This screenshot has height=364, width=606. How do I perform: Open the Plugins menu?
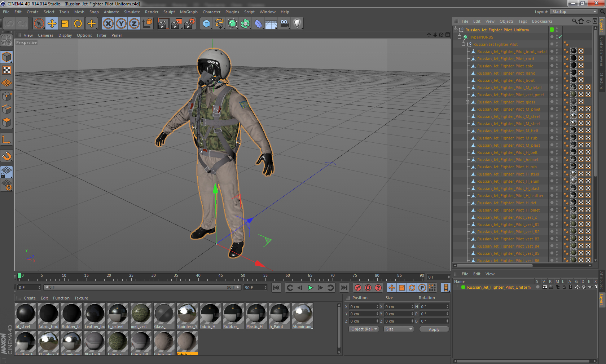tap(232, 12)
